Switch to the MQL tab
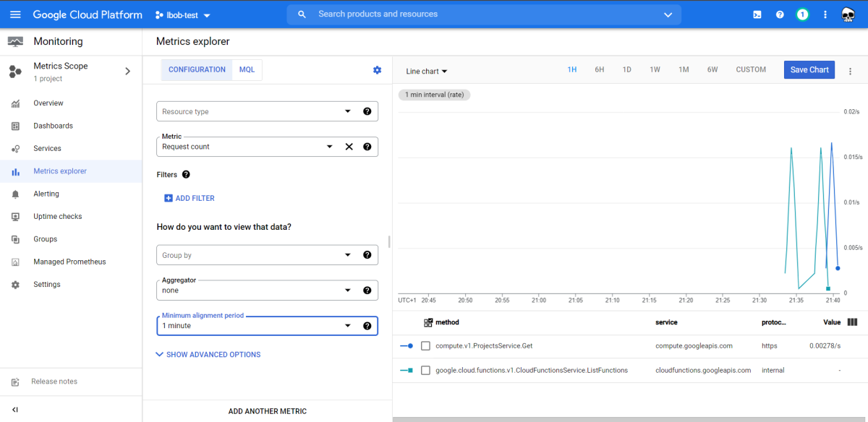This screenshot has width=868, height=422. point(247,69)
